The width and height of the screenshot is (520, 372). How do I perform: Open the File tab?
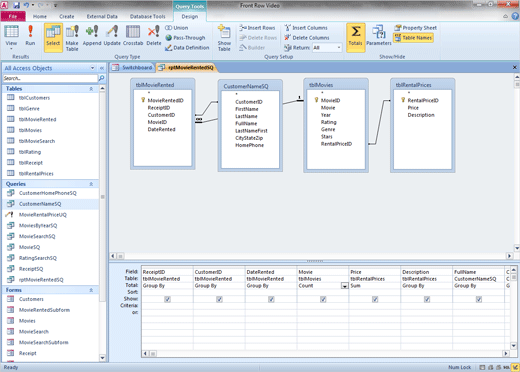[x=13, y=16]
